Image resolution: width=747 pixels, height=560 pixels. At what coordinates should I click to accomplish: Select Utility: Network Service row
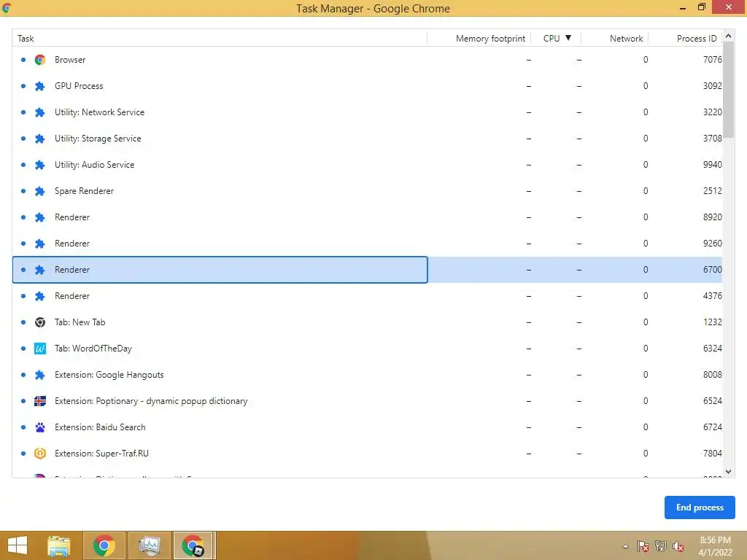[x=368, y=112]
